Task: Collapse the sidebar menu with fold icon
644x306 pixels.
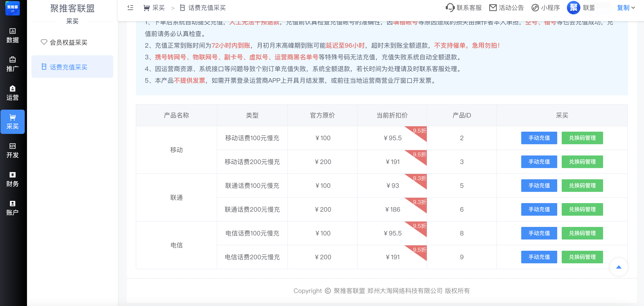Action: (x=130, y=8)
